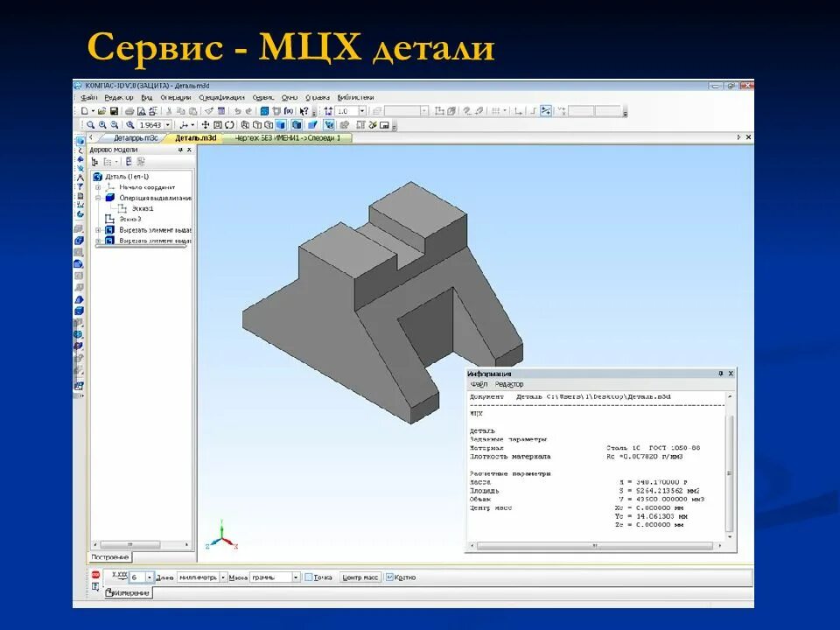Screen dimensions: 840x630
Task: Collapse Операция выдавливания tree node
Action: click(x=98, y=198)
